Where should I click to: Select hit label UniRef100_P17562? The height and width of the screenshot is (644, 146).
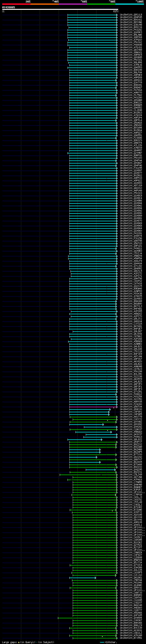pos(131,95)
